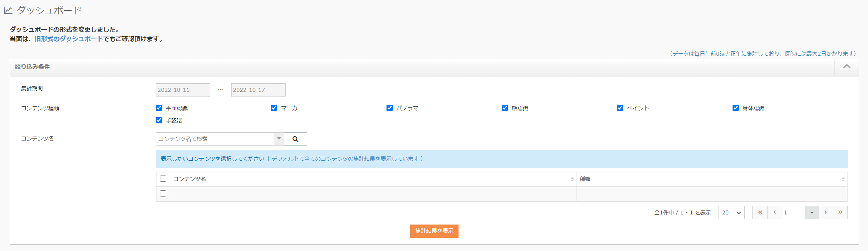This screenshot has width=868, height=251.
Task: Uncheck the 平面認識 checkbox
Action: pos(159,108)
